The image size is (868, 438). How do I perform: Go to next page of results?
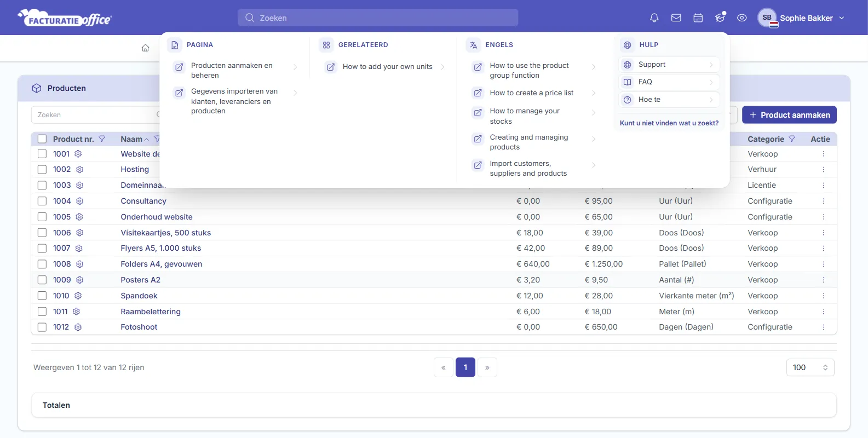(x=487, y=367)
